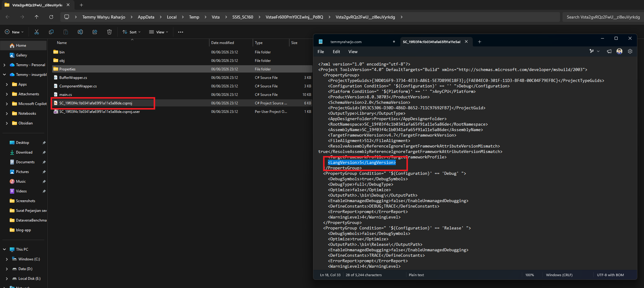Click the Copy icon in Explorer toolbar
This screenshot has height=288, width=644.
tap(51, 32)
